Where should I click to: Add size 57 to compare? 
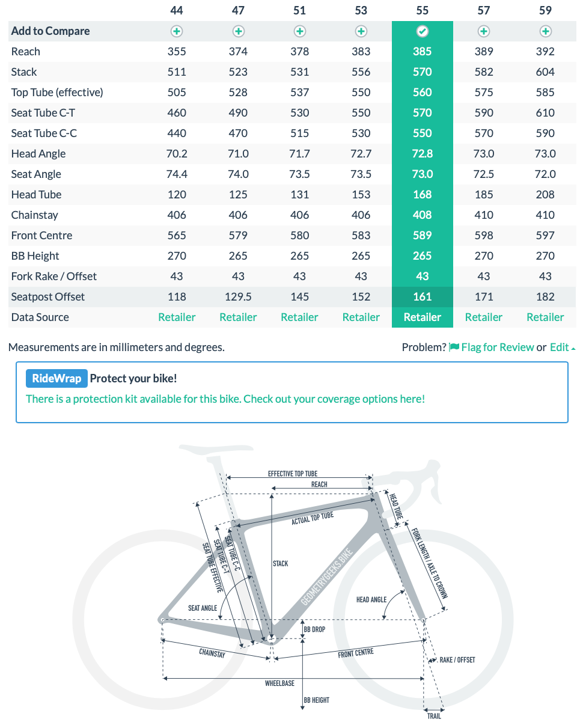coord(483,31)
